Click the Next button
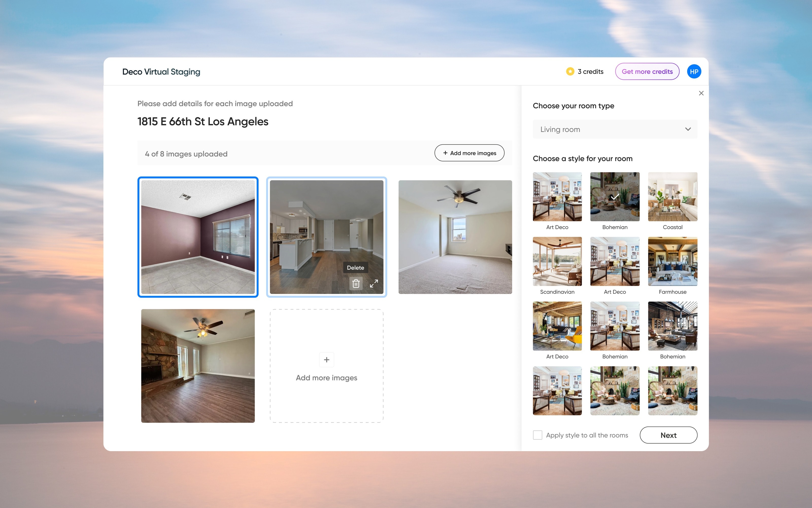812x508 pixels. point(668,435)
